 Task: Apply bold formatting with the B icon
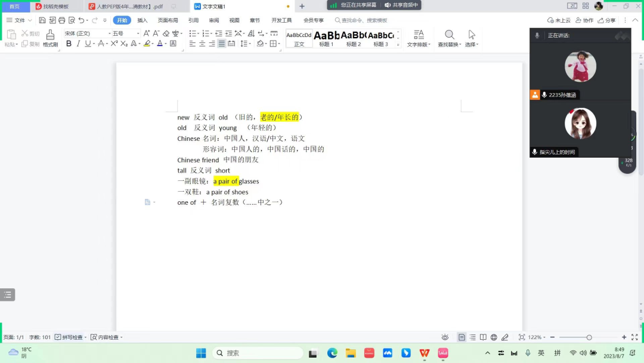[x=69, y=44]
